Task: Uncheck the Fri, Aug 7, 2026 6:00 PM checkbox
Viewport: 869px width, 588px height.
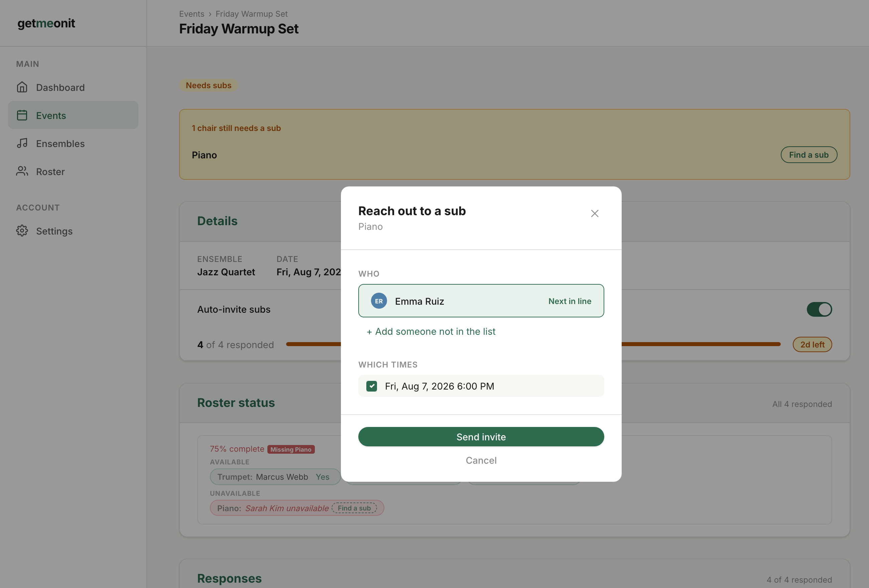Action: point(371,386)
